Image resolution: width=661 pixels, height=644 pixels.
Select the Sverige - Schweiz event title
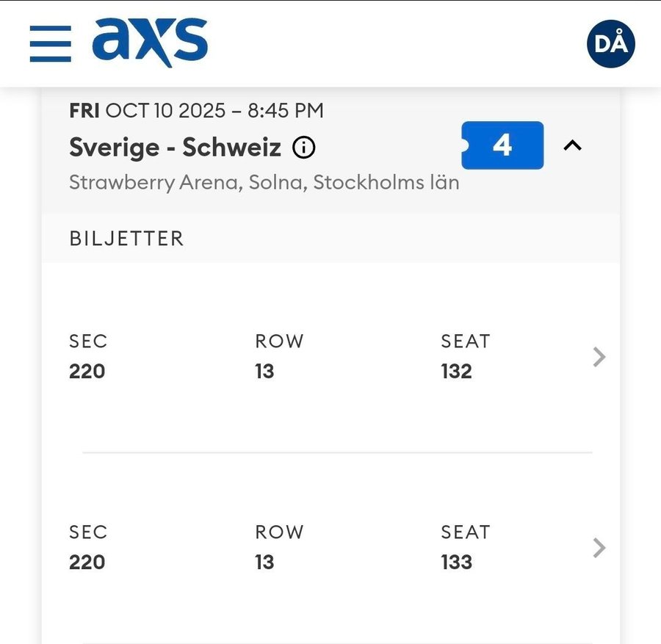pos(175,148)
